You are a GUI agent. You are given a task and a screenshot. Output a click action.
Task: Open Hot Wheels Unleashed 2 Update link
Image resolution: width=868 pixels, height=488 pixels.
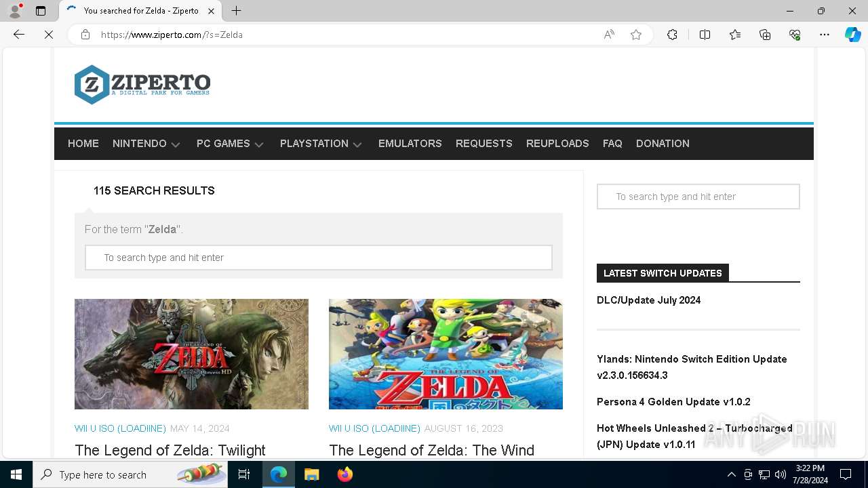point(694,436)
